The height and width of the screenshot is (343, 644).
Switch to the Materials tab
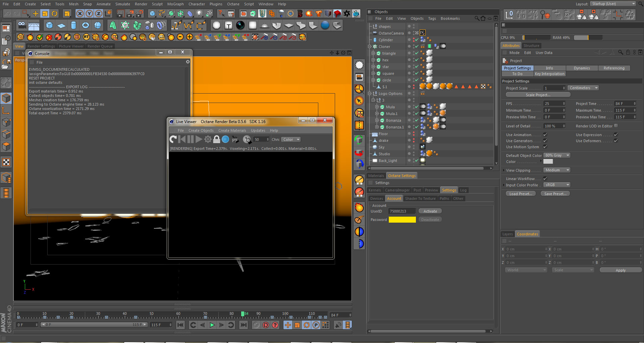tap(376, 176)
